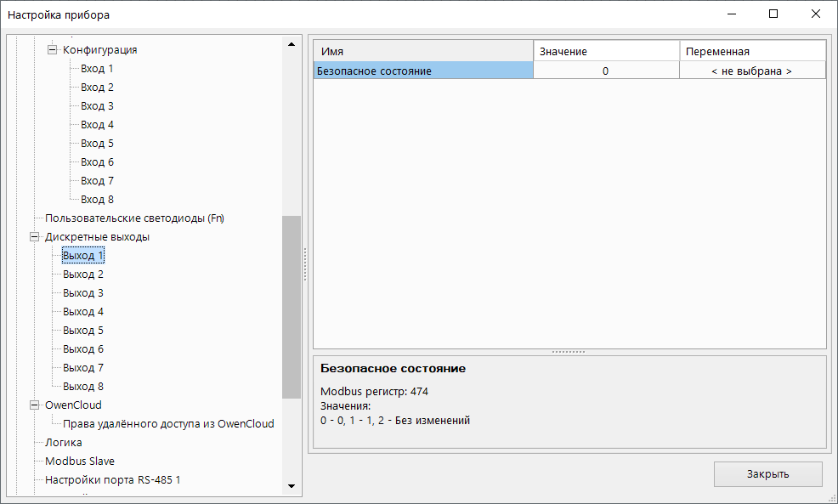Viewport: 838px width, 504px height.
Task: Click the Значение cell for Безопасное состояние
Action: coord(605,71)
